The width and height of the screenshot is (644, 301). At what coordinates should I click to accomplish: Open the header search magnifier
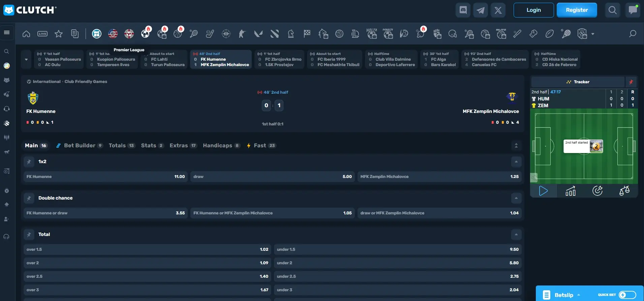pyautogui.click(x=613, y=10)
